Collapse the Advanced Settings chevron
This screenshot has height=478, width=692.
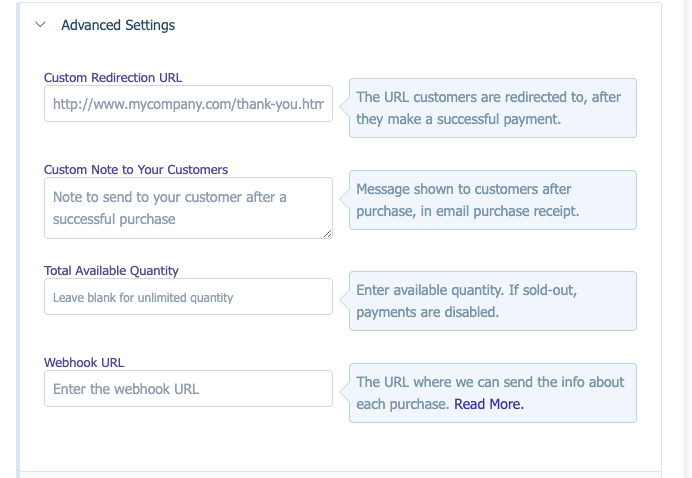point(40,25)
